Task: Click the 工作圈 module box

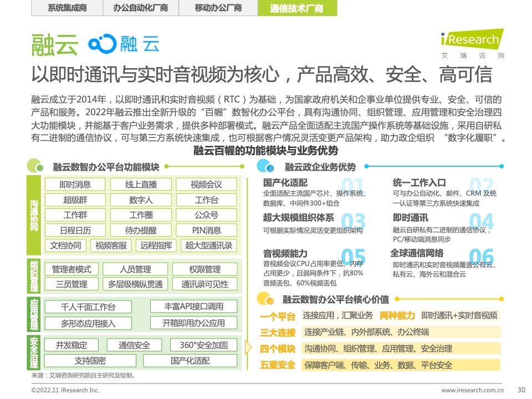Action: (141, 215)
